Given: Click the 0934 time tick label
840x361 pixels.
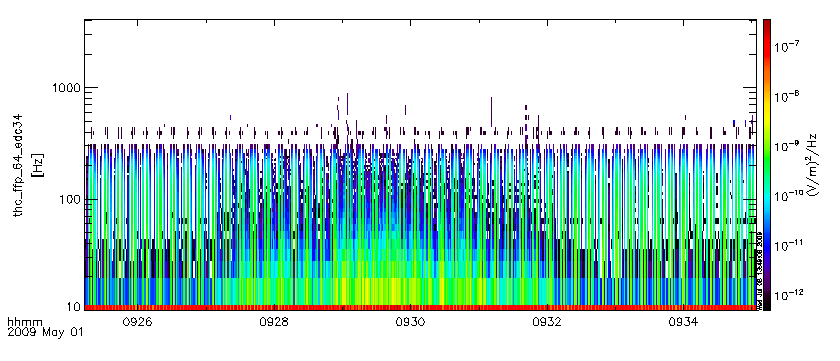Looking at the screenshot, I should pos(683,322).
